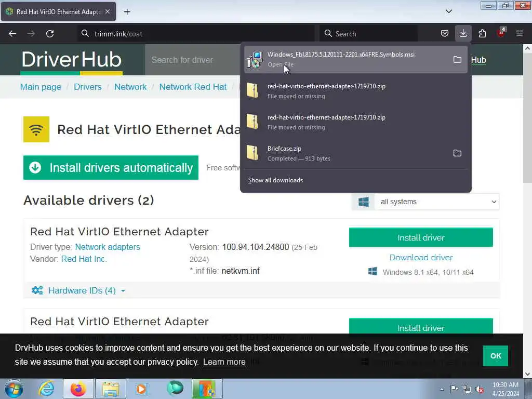
Task: Reload the current page
Action: coord(50,34)
